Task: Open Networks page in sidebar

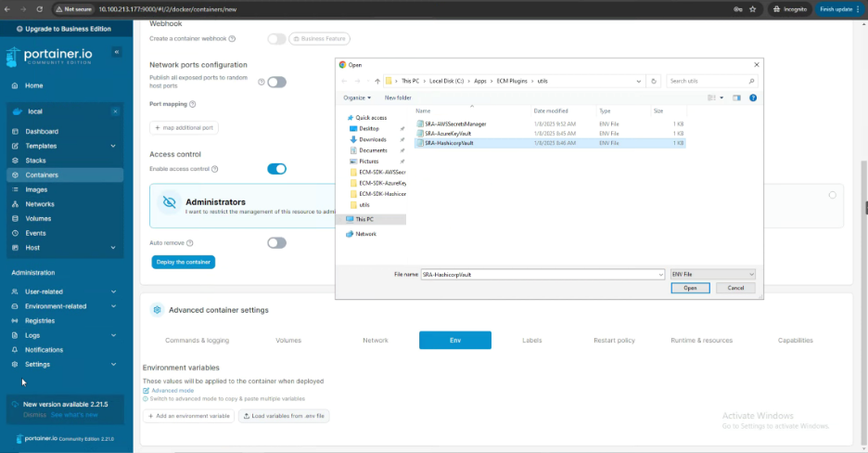Action: [39, 204]
